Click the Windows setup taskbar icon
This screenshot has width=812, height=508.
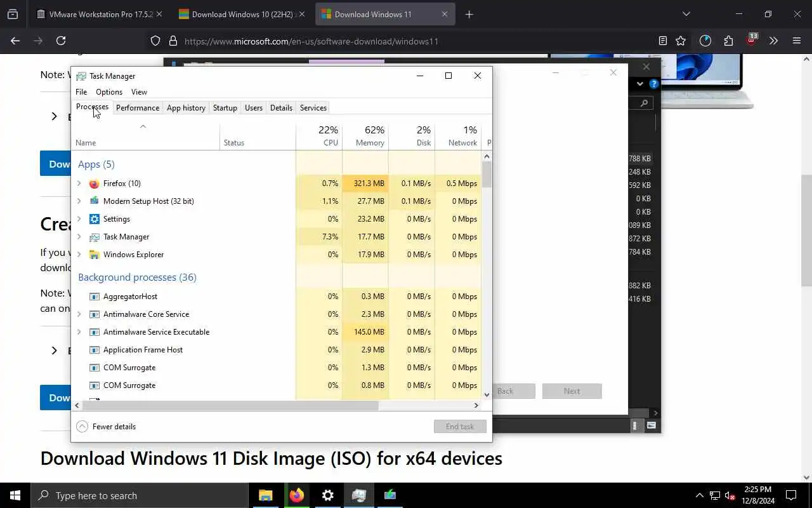[x=390, y=495]
